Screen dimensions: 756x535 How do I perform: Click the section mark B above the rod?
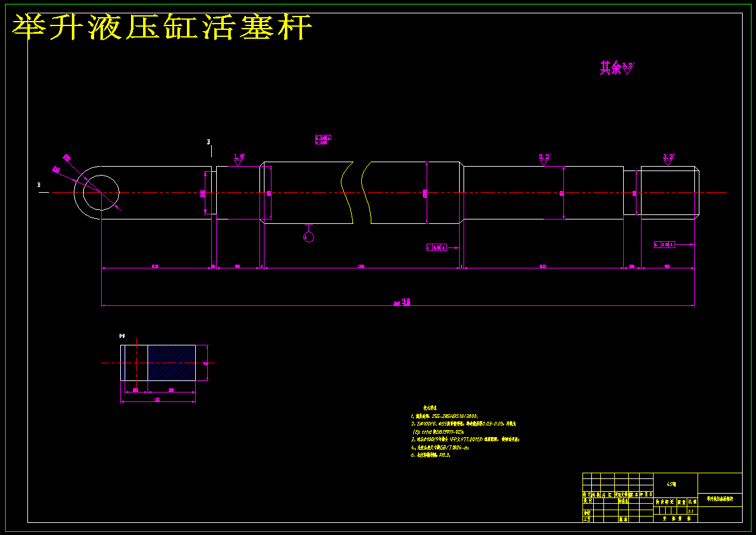[x=209, y=142]
